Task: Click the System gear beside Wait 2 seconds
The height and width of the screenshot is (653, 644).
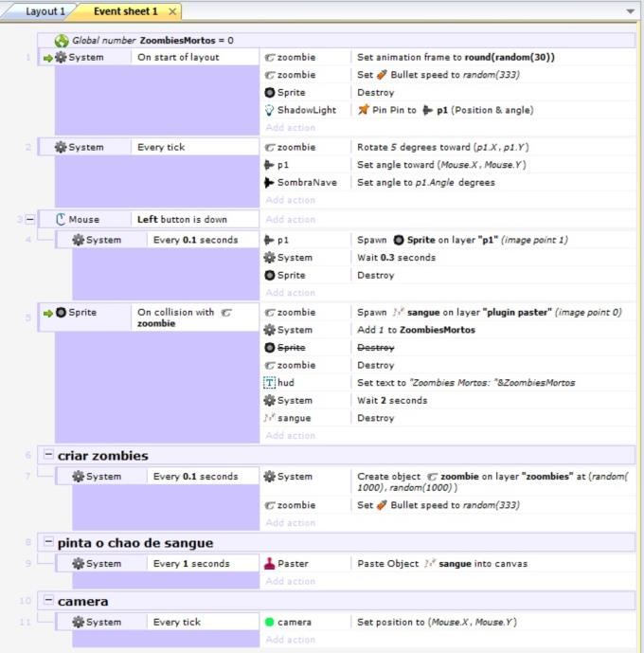Action: (x=270, y=400)
